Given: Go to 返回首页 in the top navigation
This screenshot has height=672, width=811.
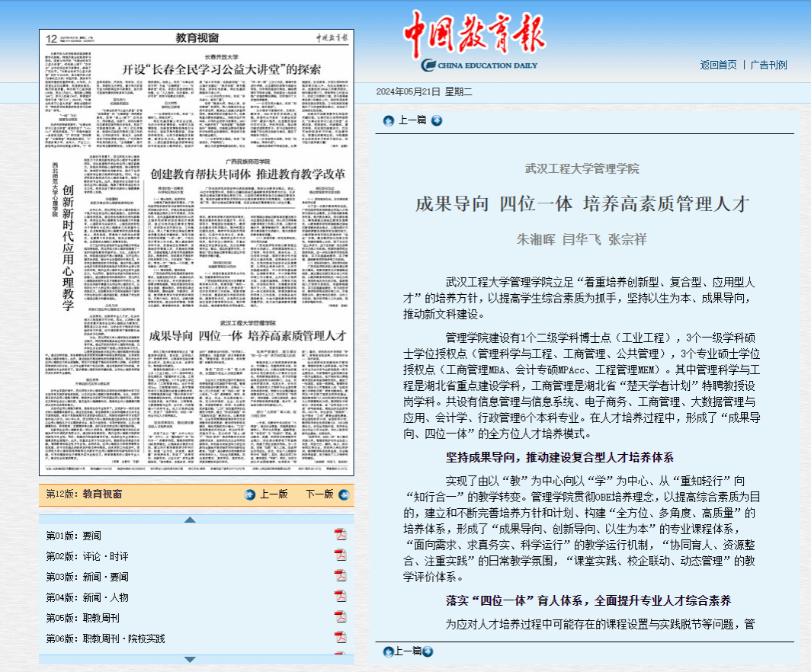Looking at the screenshot, I should point(718,65).
